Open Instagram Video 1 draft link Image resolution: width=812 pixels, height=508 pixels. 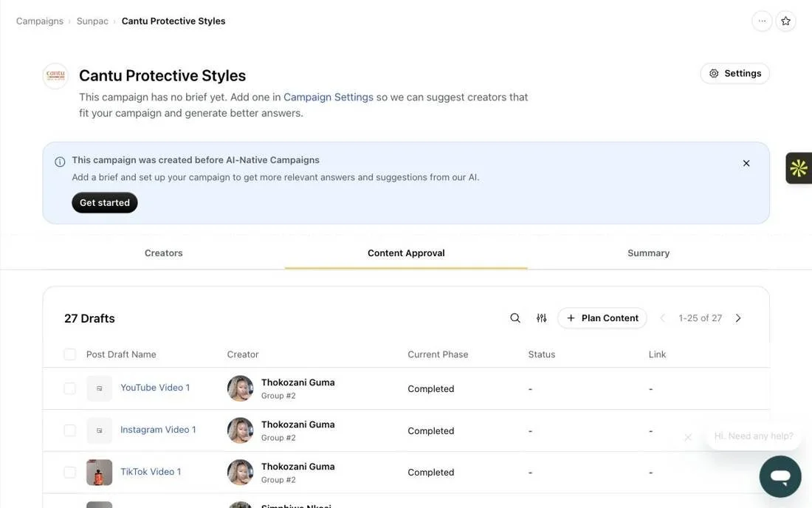158,430
